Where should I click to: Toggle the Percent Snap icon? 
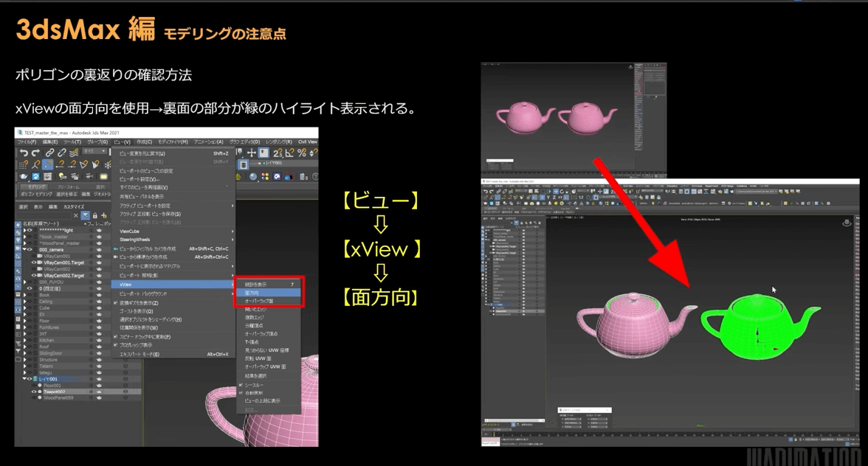pos(302,153)
